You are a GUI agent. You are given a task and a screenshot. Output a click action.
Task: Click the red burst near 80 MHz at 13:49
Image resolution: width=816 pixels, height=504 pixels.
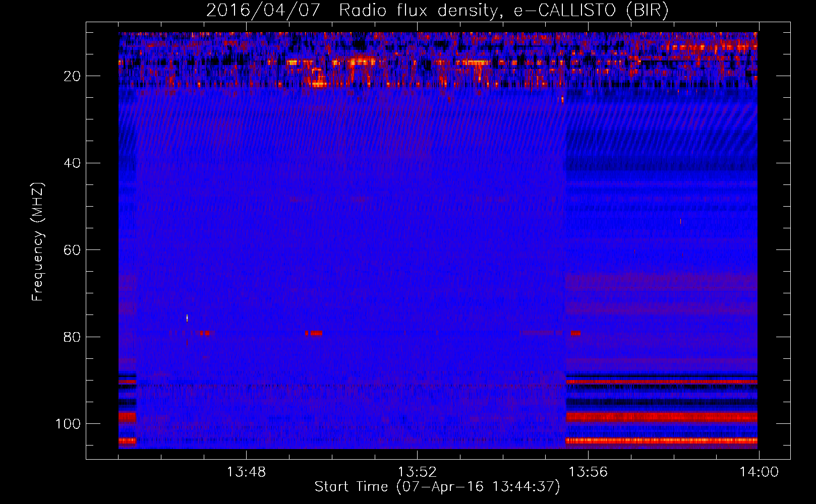click(x=314, y=333)
